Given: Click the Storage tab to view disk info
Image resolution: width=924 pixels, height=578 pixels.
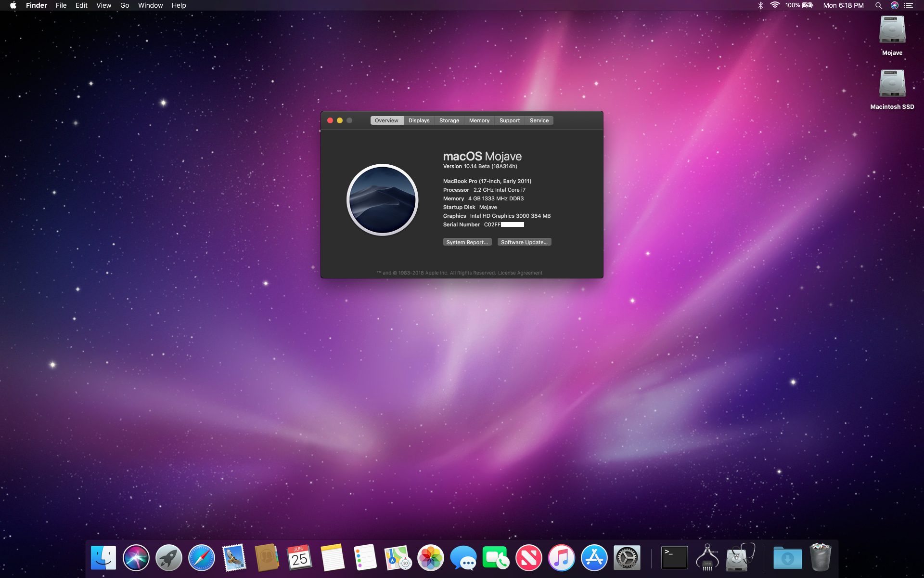Looking at the screenshot, I should (x=449, y=120).
